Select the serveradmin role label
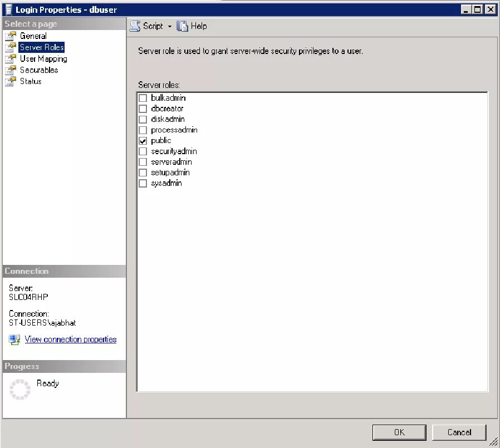The image size is (500, 448). 171,162
